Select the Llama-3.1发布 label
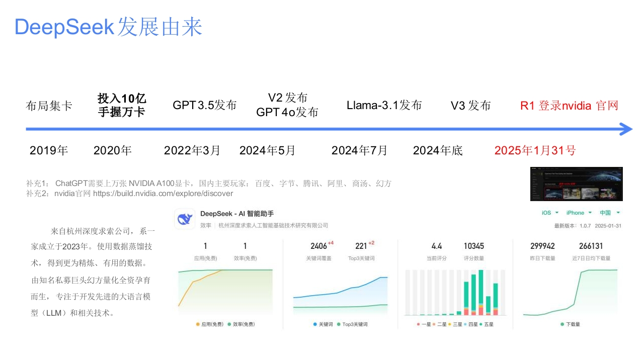This screenshot has height=362, width=644. tap(384, 105)
